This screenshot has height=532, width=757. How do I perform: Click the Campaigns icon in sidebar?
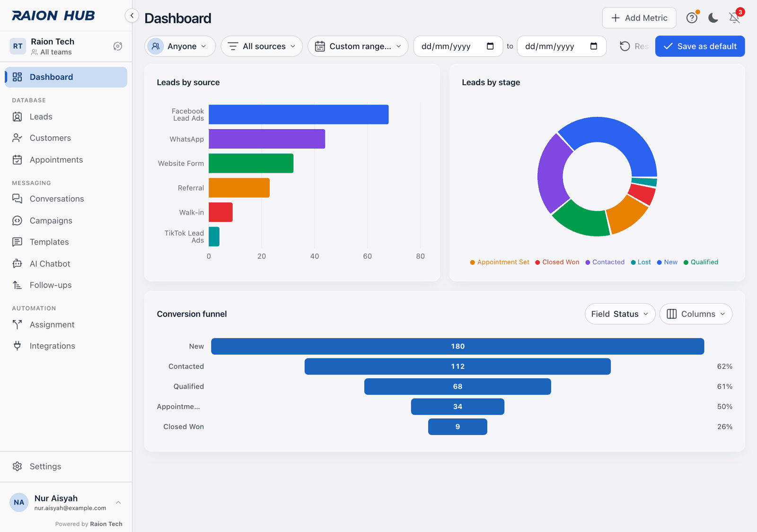[x=18, y=221]
